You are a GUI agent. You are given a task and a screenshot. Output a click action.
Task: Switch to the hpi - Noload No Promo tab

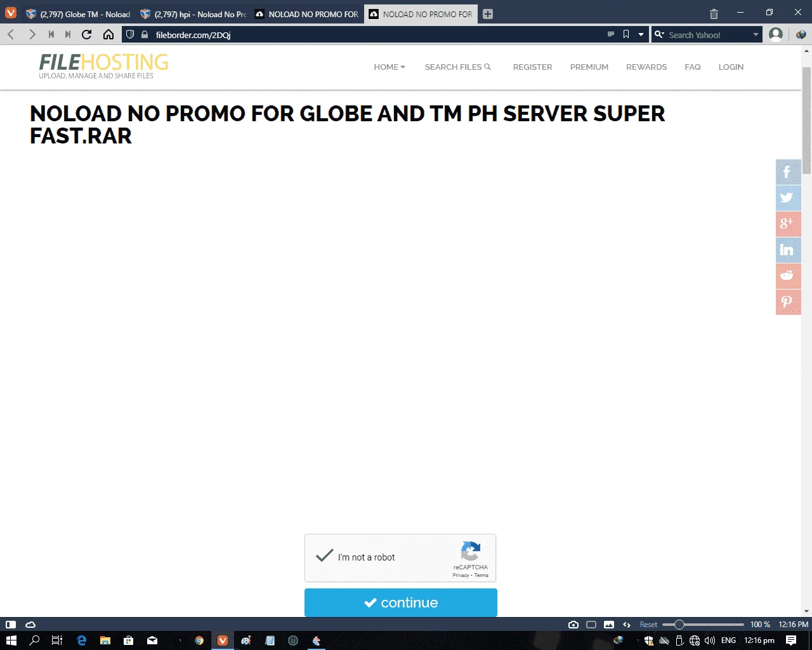[193, 14]
